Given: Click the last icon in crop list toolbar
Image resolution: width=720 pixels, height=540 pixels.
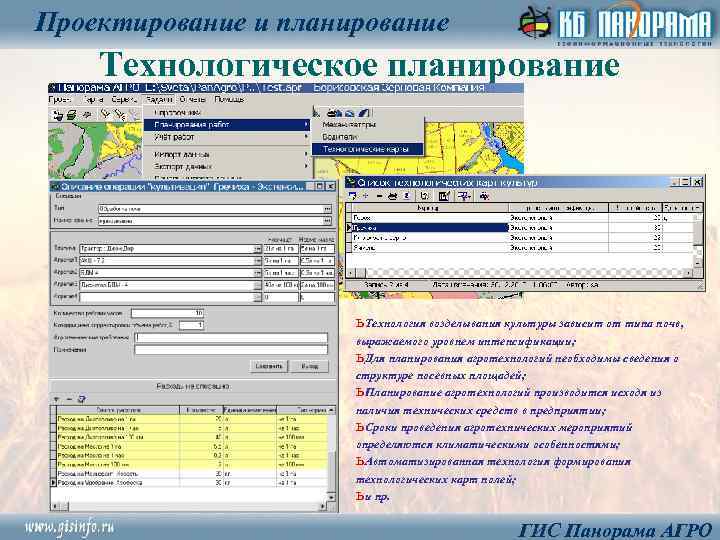Looking at the screenshot, I should coord(484,196).
